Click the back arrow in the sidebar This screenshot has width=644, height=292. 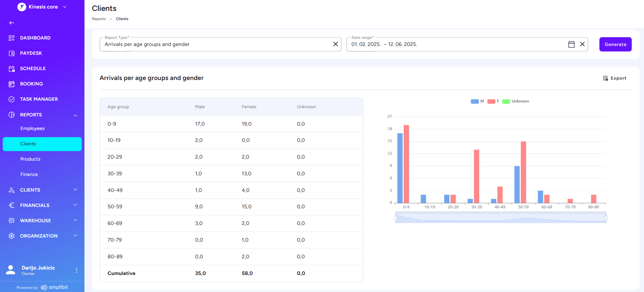12,23
